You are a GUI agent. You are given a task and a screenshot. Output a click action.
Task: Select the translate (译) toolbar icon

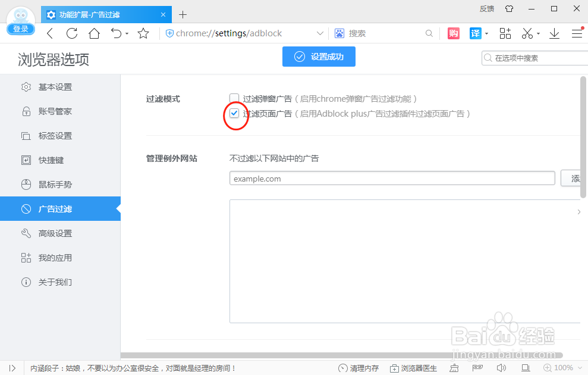[476, 33]
